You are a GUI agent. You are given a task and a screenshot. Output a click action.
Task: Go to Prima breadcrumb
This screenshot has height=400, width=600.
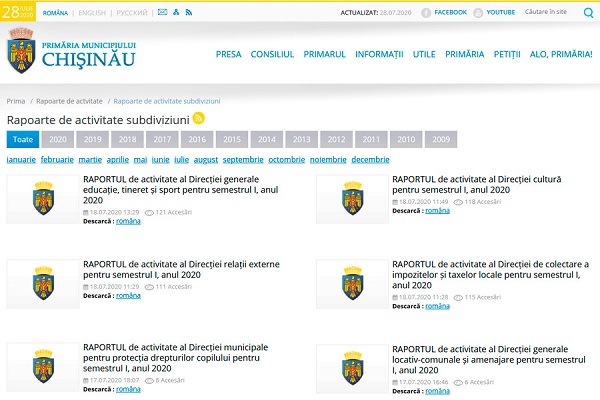point(16,101)
